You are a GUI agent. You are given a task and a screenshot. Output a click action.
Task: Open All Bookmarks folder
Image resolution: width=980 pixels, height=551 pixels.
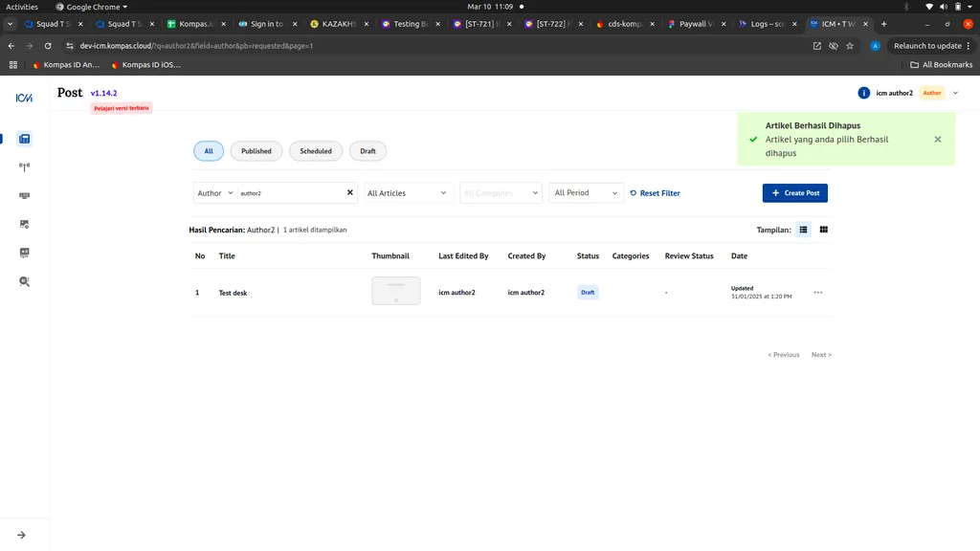[942, 64]
